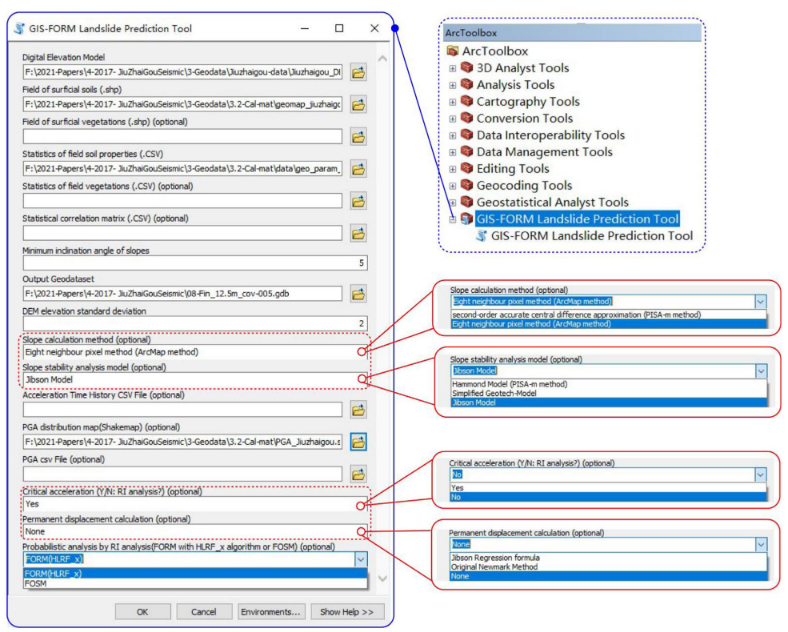Browse for Acceleration Time History CSV file

pos(358,410)
